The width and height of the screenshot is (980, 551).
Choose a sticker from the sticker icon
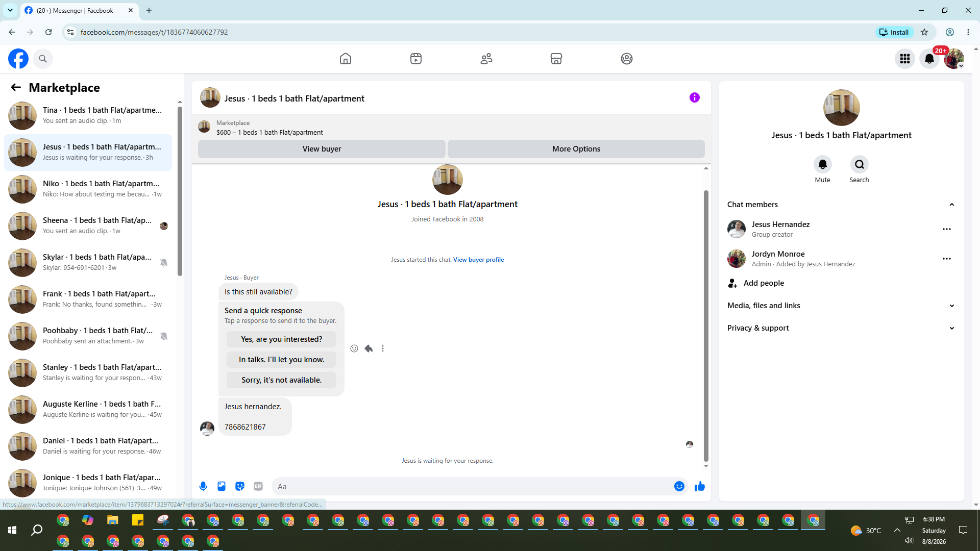click(240, 486)
